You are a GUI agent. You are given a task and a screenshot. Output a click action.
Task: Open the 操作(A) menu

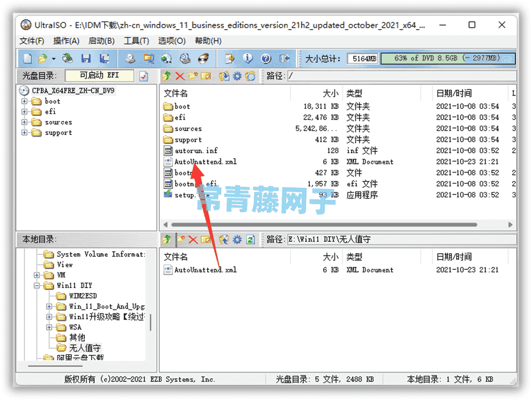[66, 41]
